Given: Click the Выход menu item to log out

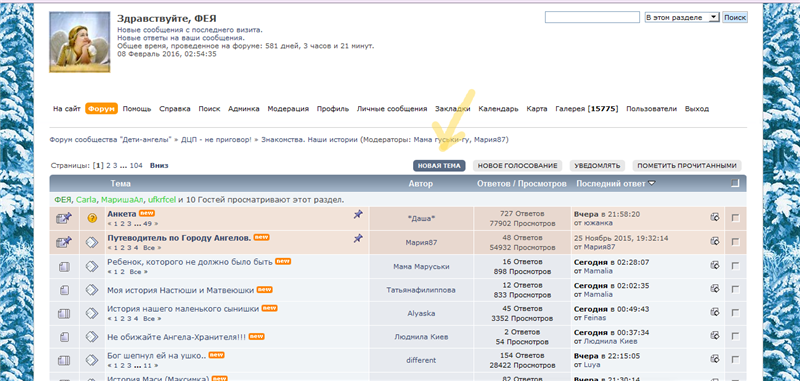Looking at the screenshot, I should point(697,109).
